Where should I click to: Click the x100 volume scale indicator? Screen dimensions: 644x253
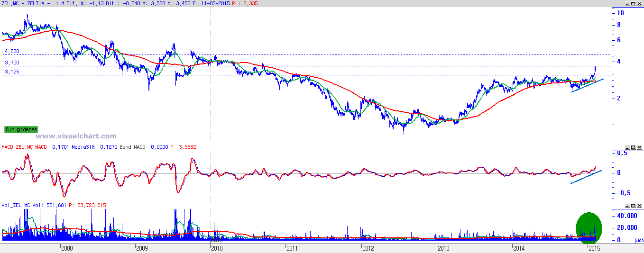tap(639, 241)
